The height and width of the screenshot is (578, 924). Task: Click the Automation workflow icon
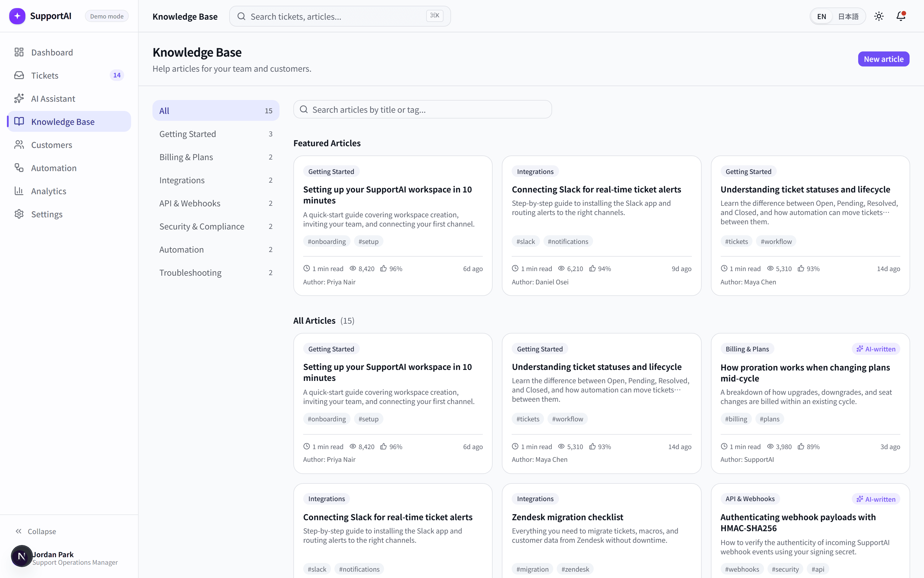click(x=19, y=168)
